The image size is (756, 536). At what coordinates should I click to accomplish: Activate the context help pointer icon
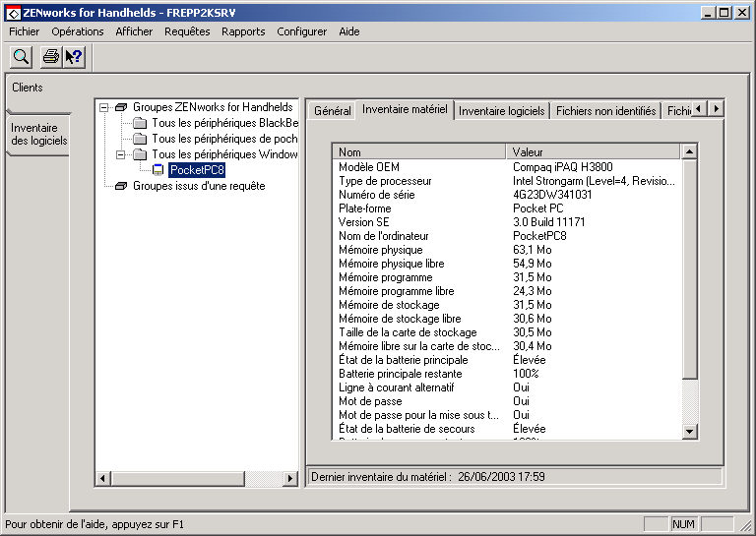(74, 57)
